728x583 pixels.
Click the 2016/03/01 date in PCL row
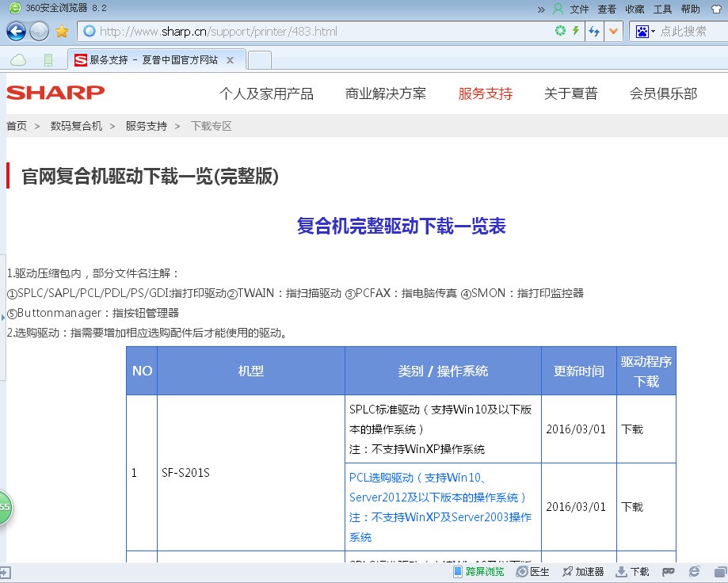(x=576, y=507)
